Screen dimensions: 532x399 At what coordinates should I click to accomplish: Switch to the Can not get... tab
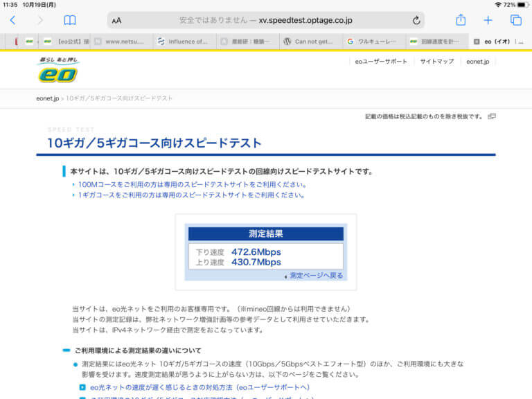(311, 42)
